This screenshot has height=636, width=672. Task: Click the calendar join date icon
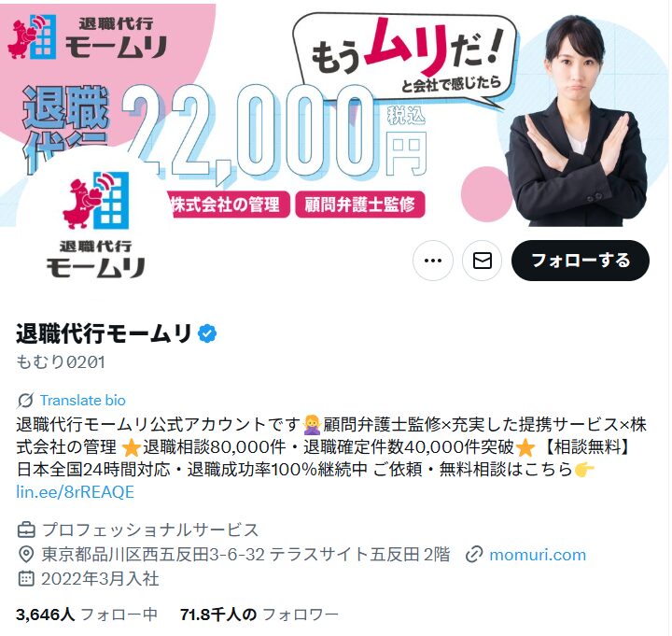pyautogui.click(x=26, y=579)
